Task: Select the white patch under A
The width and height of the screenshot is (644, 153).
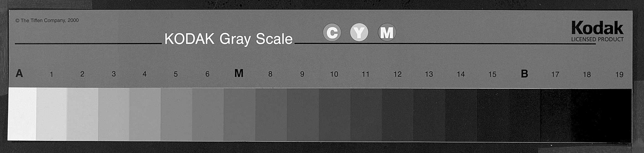Action: (x=22, y=114)
